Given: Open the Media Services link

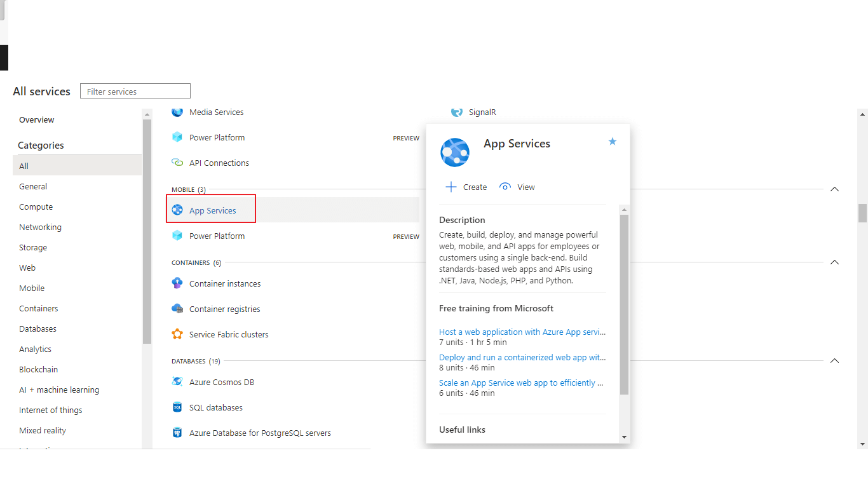Looking at the screenshot, I should (x=216, y=112).
